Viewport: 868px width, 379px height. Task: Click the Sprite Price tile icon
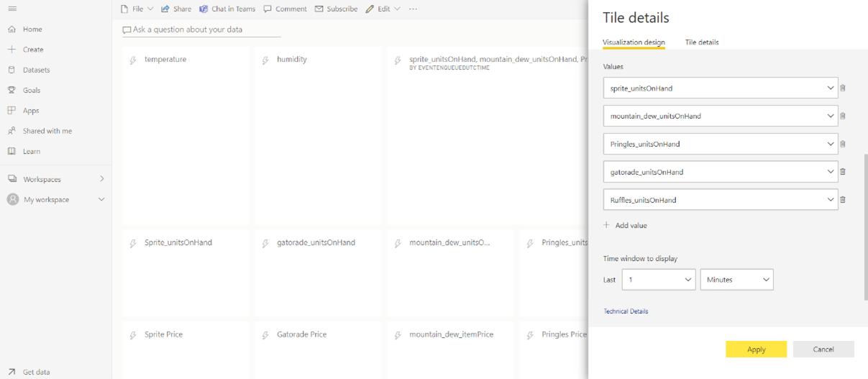(x=133, y=336)
